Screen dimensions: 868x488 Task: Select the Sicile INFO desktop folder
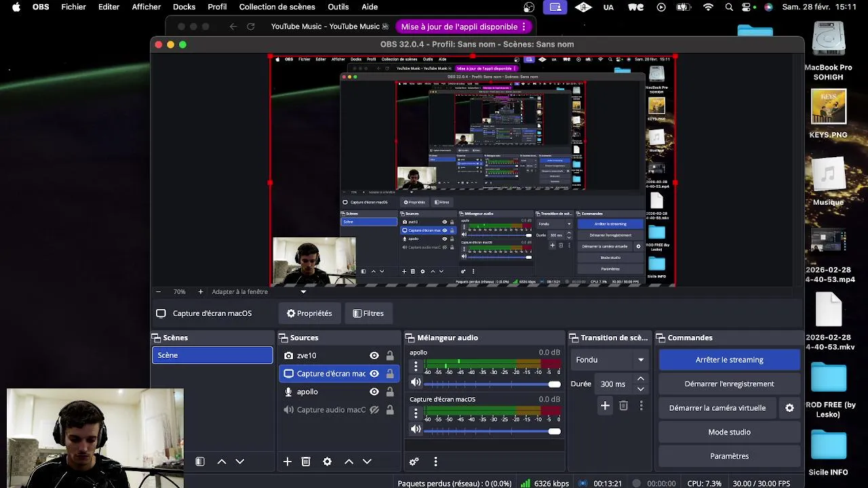(x=828, y=454)
